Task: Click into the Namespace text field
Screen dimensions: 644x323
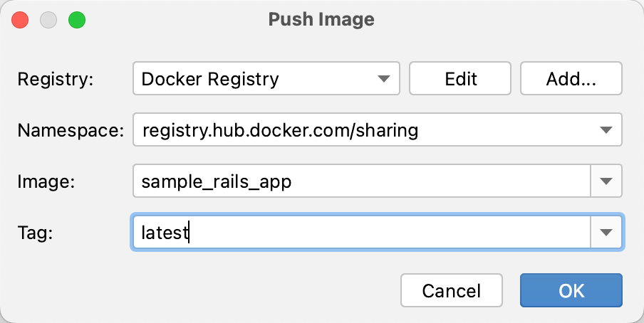Action: pos(356,130)
